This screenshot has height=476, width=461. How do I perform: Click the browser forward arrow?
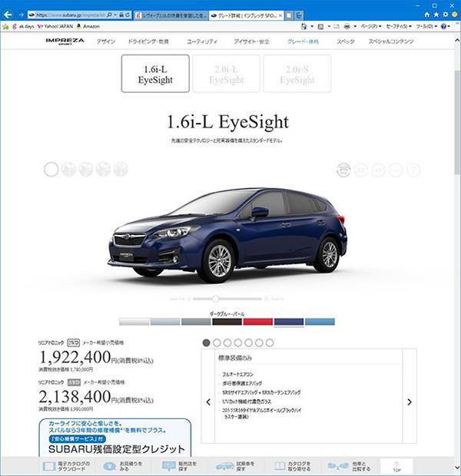click(21, 15)
